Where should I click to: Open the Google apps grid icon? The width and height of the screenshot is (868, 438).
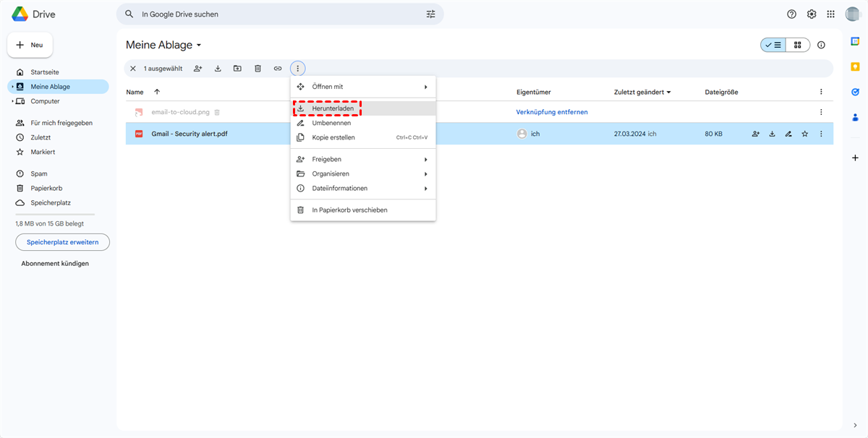tap(830, 14)
